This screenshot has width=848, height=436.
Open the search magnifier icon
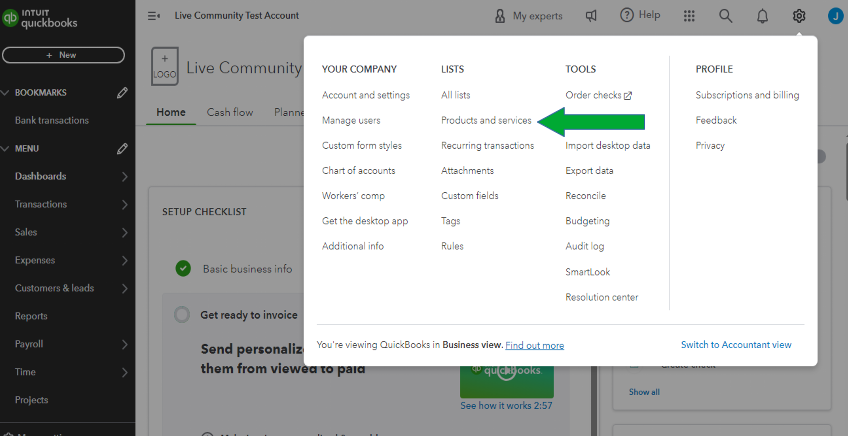coord(726,16)
